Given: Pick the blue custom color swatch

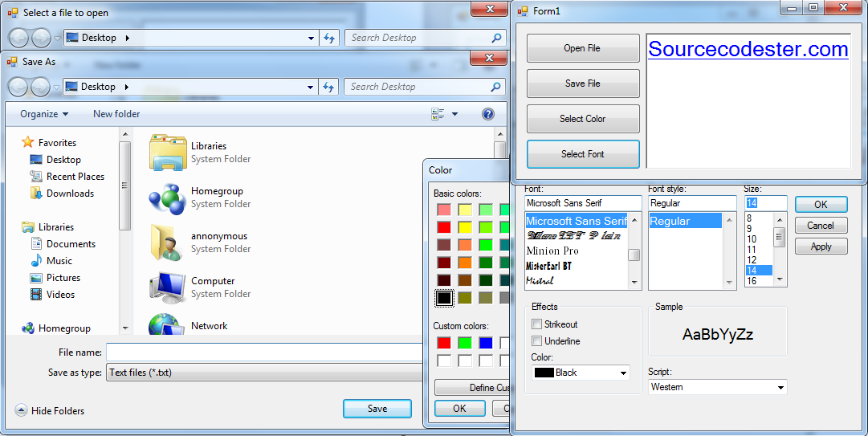Looking at the screenshot, I should [x=486, y=343].
